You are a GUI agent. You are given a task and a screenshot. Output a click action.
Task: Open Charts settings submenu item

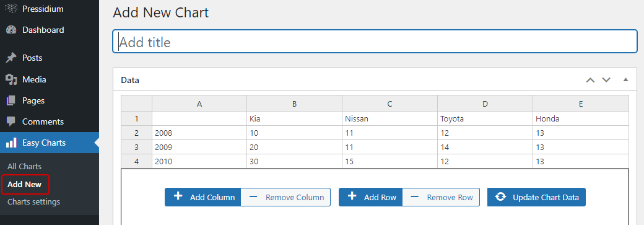(33, 202)
